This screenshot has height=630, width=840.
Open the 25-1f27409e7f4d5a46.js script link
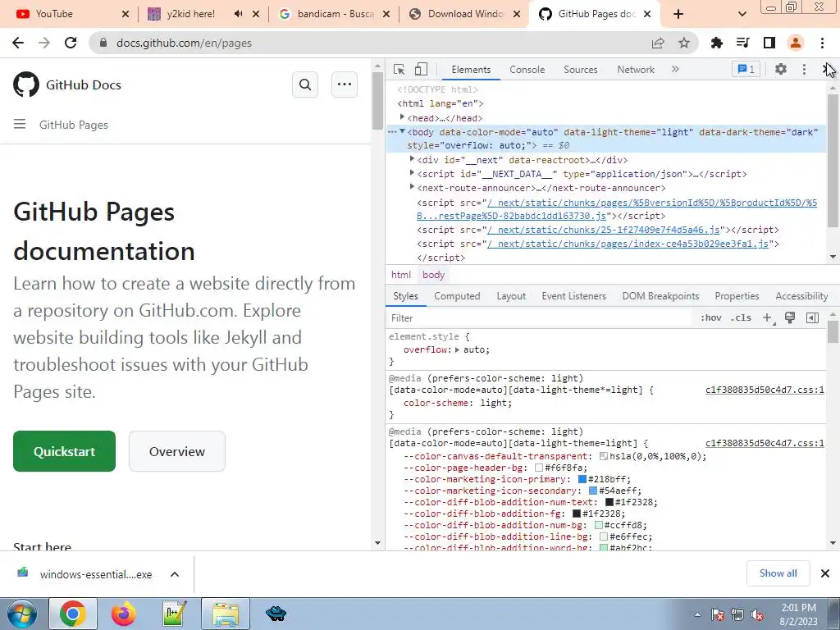(x=603, y=230)
